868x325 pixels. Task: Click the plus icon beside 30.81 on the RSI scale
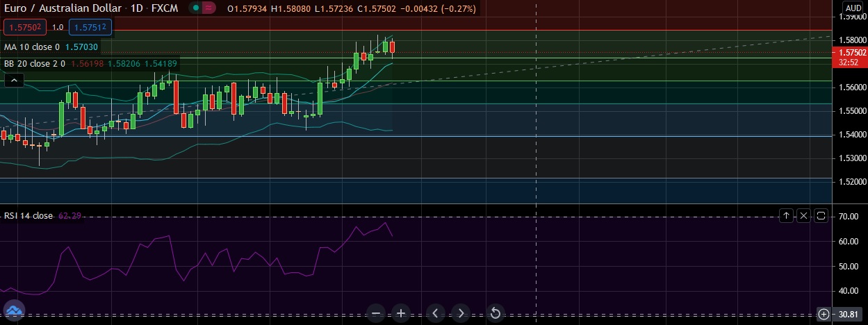824,315
